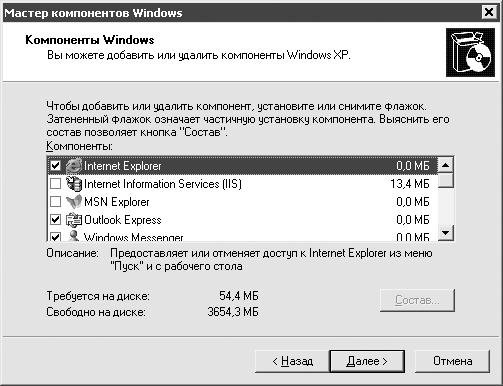Cancel the wizard with Отмена button
This screenshot has height=386, width=503.
pyautogui.click(x=452, y=361)
